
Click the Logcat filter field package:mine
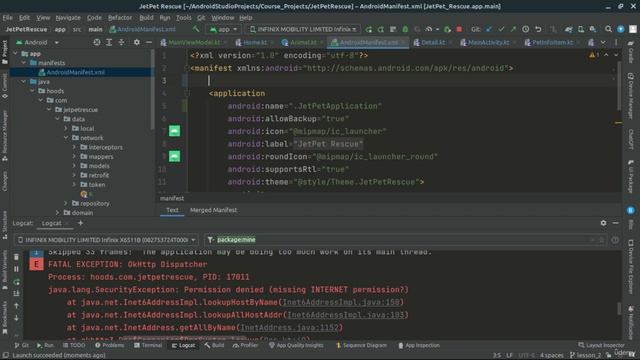(x=404, y=240)
